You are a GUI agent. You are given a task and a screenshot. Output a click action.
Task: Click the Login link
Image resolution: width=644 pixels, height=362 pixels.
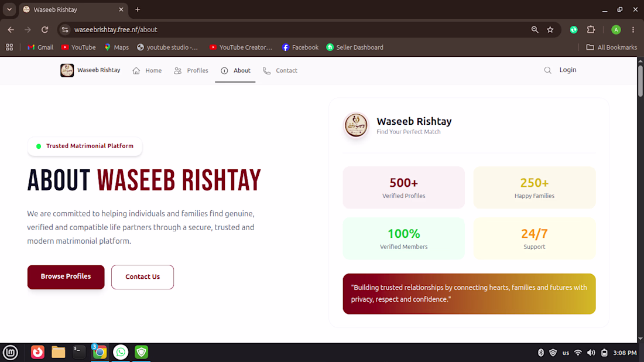(568, 70)
